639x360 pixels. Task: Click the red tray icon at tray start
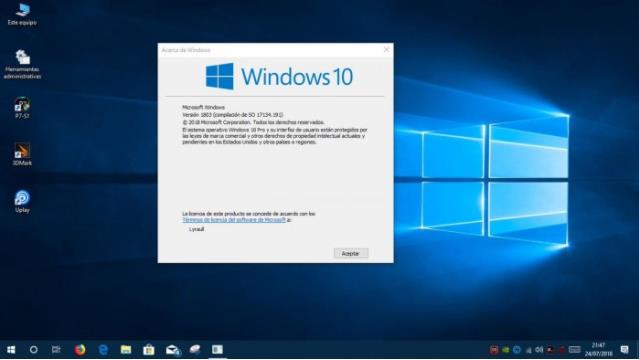(x=494, y=350)
